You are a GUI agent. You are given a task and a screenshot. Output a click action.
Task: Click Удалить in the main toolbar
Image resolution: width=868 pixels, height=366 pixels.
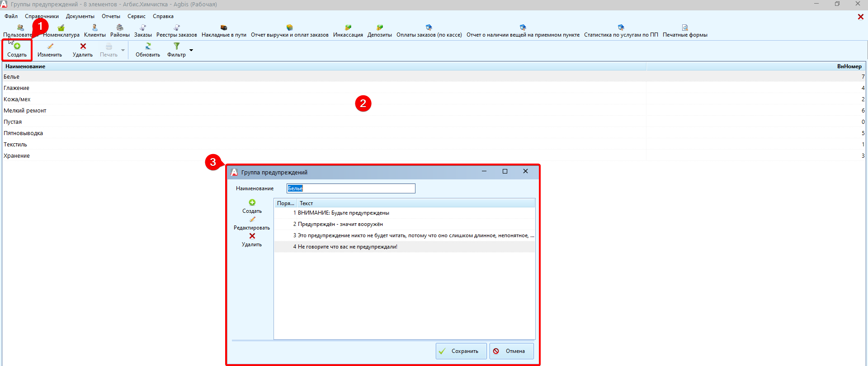click(83, 50)
